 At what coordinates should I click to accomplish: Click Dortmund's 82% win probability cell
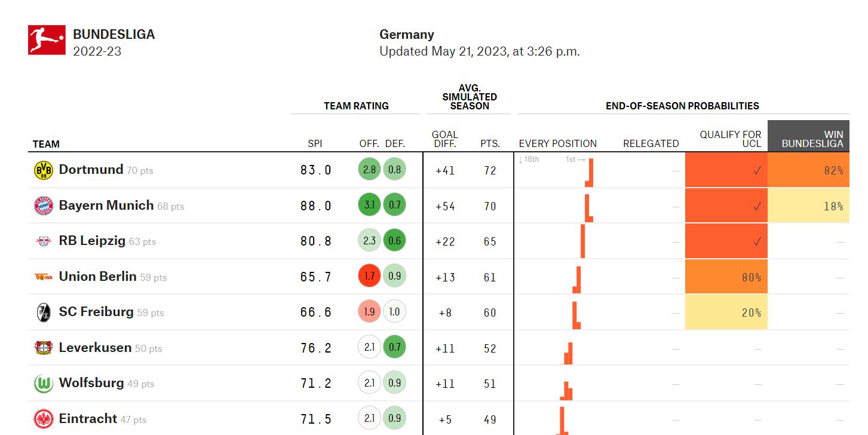point(808,170)
